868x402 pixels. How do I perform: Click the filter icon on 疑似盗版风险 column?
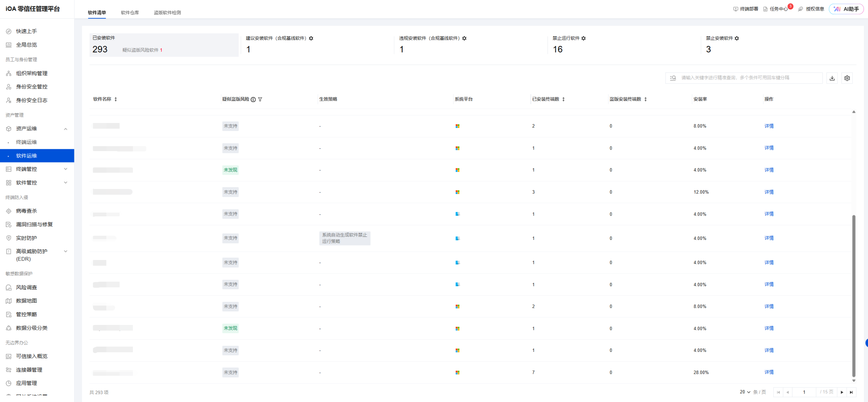[x=260, y=99]
